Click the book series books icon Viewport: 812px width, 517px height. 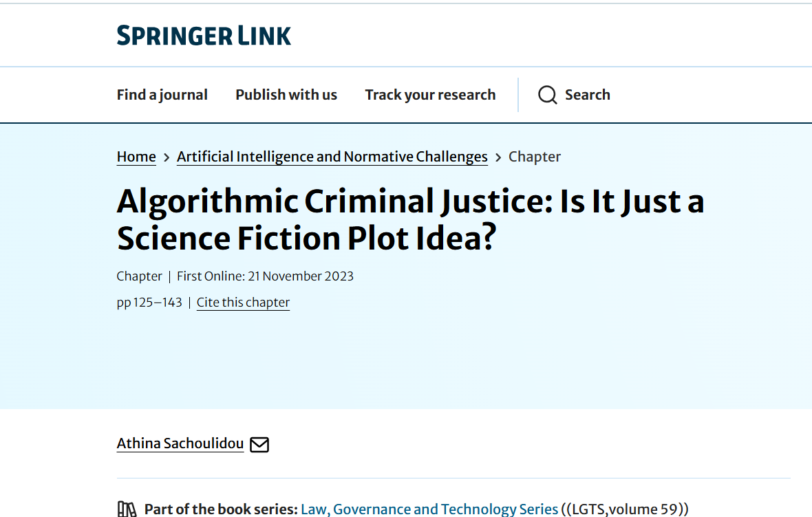tap(127, 509)
